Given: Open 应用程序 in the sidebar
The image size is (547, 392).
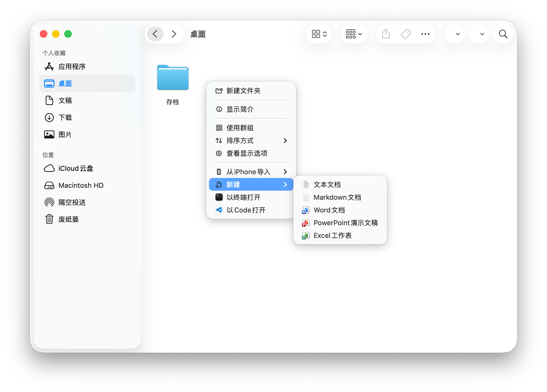Looking at the screenshot, I should click(x=87, y=67).
